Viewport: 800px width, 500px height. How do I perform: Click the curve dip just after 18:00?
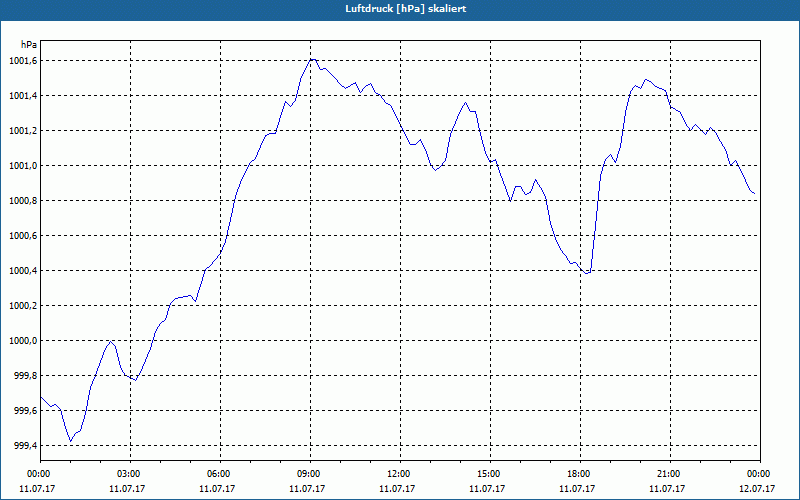[x=587, y=273]
